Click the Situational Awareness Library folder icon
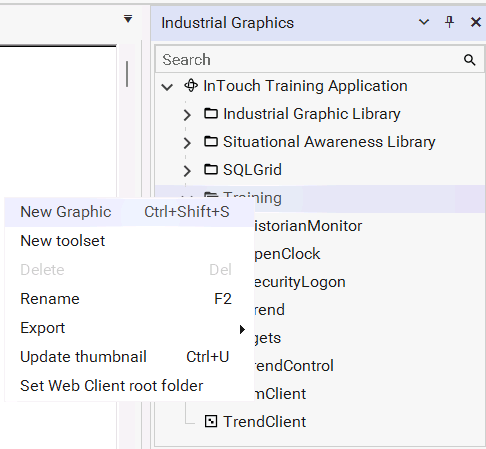Screen dimensions: 486x449 point(211,142)
